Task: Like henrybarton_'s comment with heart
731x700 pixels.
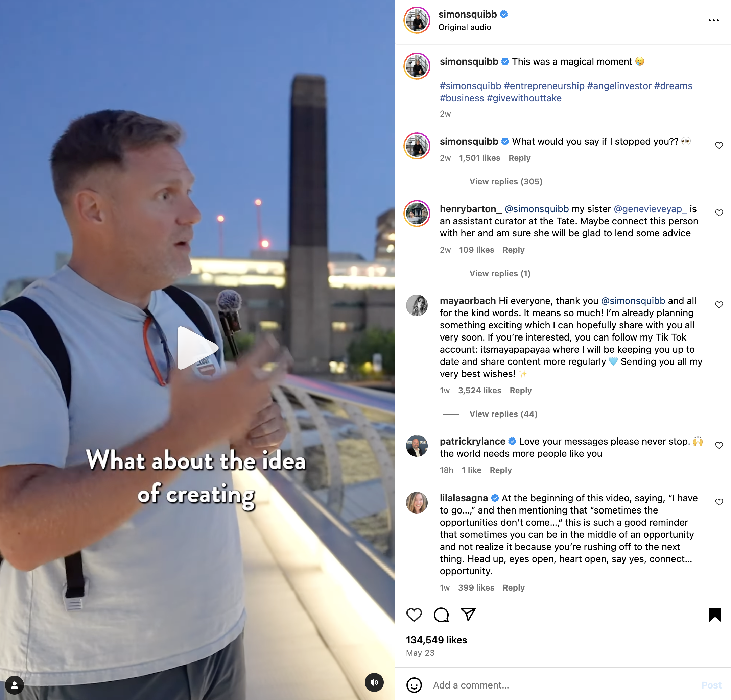Action: pos(719,213)
